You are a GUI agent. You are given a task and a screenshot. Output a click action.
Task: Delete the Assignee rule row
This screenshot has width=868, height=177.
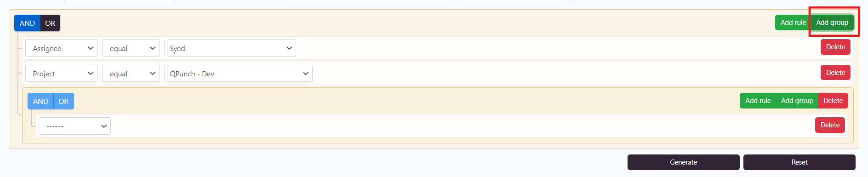835,47
